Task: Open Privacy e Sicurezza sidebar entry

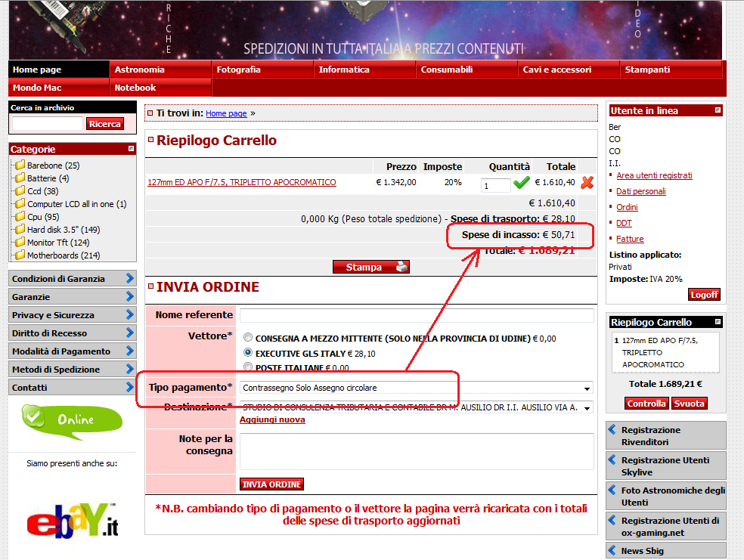Action: tap(72, 315)
